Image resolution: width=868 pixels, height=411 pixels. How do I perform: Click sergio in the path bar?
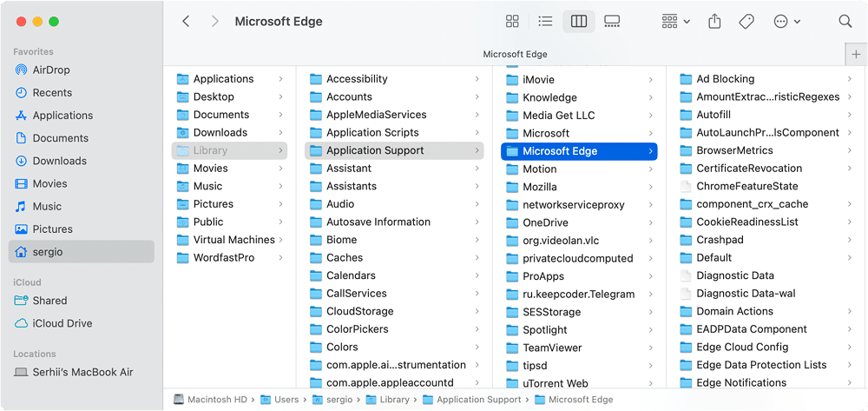point(332,400)
